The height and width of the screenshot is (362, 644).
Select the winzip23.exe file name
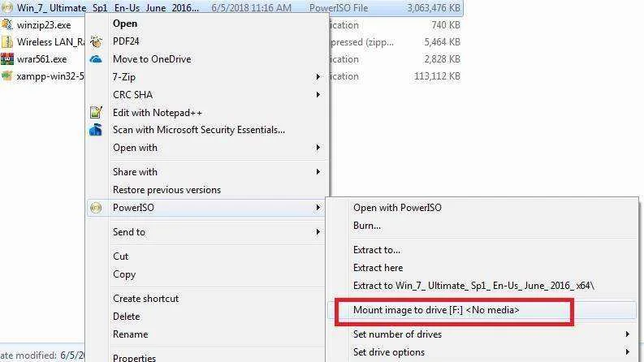click(44, 25)
